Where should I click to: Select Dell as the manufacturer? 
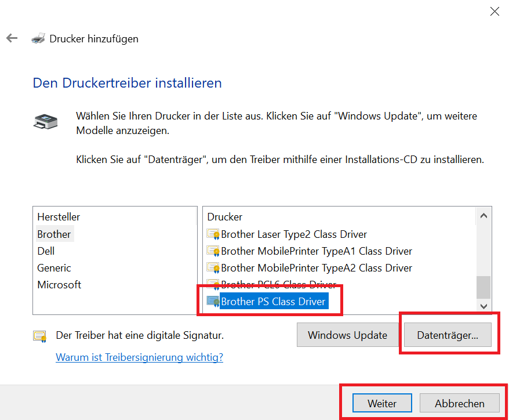click(46, 251)
